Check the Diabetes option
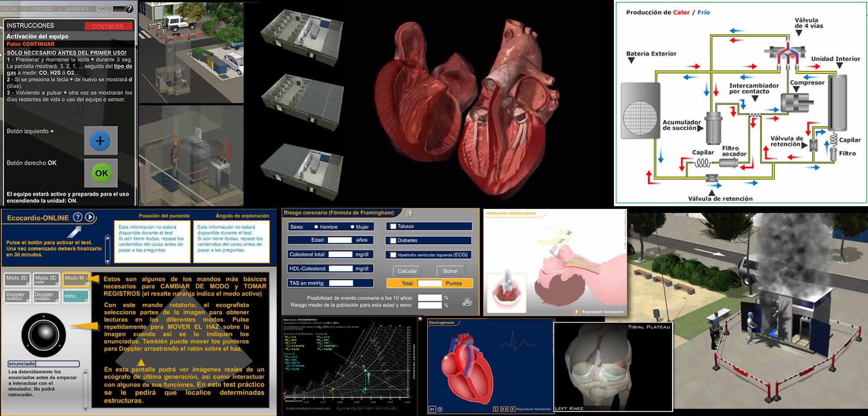 [393, 241]
